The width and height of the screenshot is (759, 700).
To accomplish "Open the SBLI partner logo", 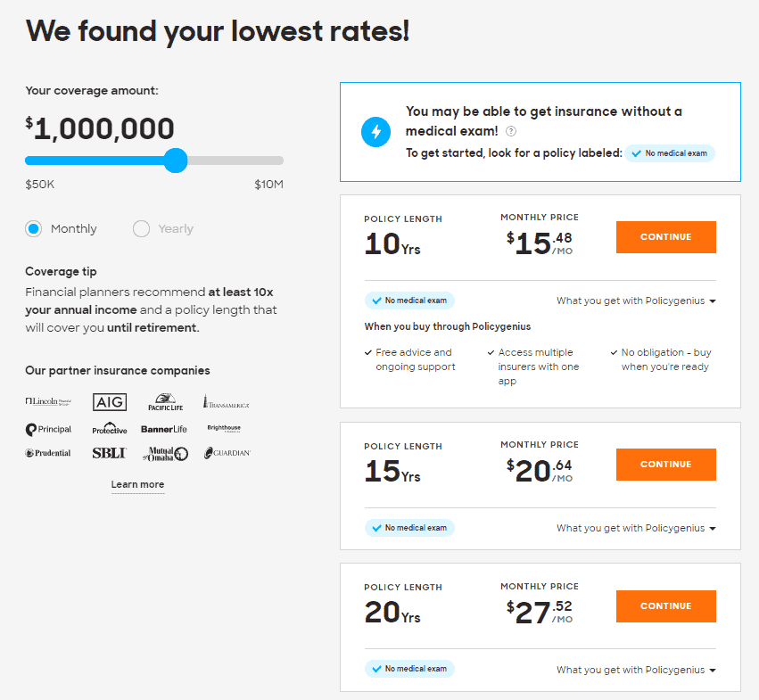I will pyautogui.click(x=109, y=453).
